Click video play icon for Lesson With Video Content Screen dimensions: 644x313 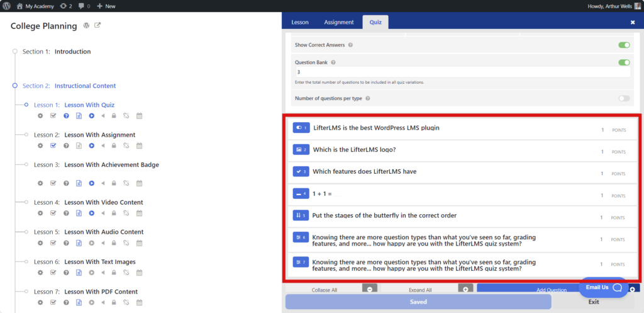pos(92,213)
